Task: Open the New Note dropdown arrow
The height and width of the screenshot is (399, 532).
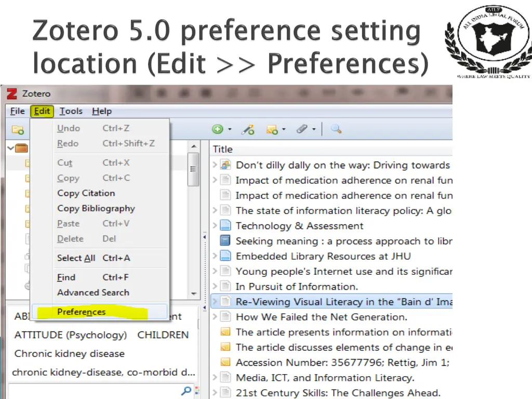Action: pyautogui.click(x=284, y=129)
